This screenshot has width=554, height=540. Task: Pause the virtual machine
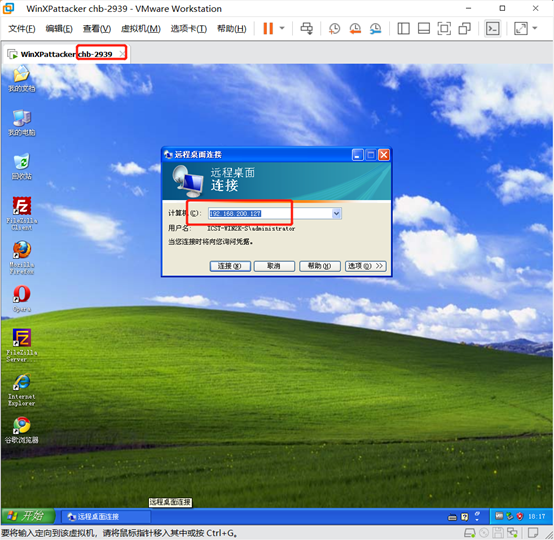tap(268, 28)
